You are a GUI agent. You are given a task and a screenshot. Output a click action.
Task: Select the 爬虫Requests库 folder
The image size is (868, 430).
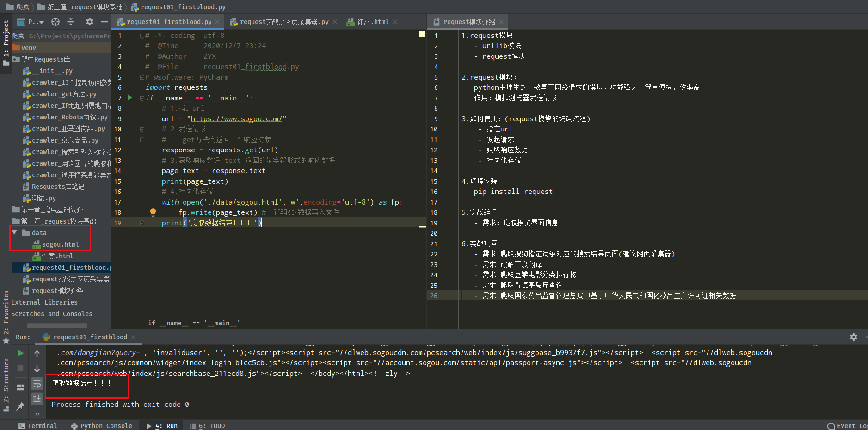pos(41,59)
